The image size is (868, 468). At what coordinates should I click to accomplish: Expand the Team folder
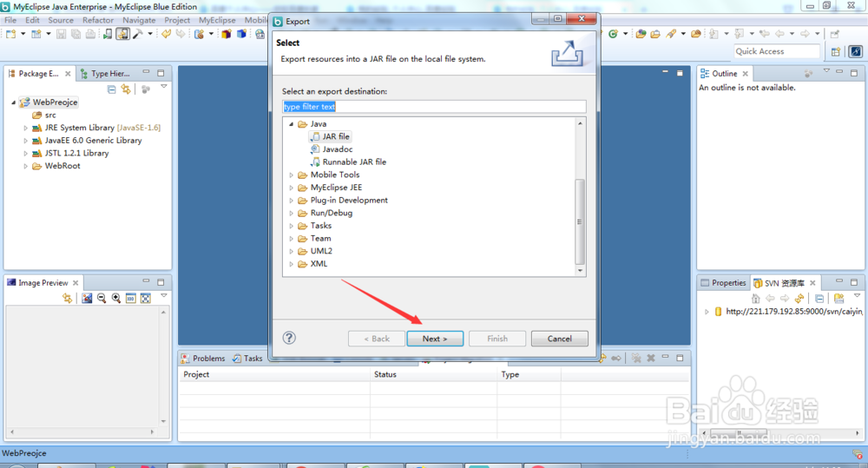291,239
